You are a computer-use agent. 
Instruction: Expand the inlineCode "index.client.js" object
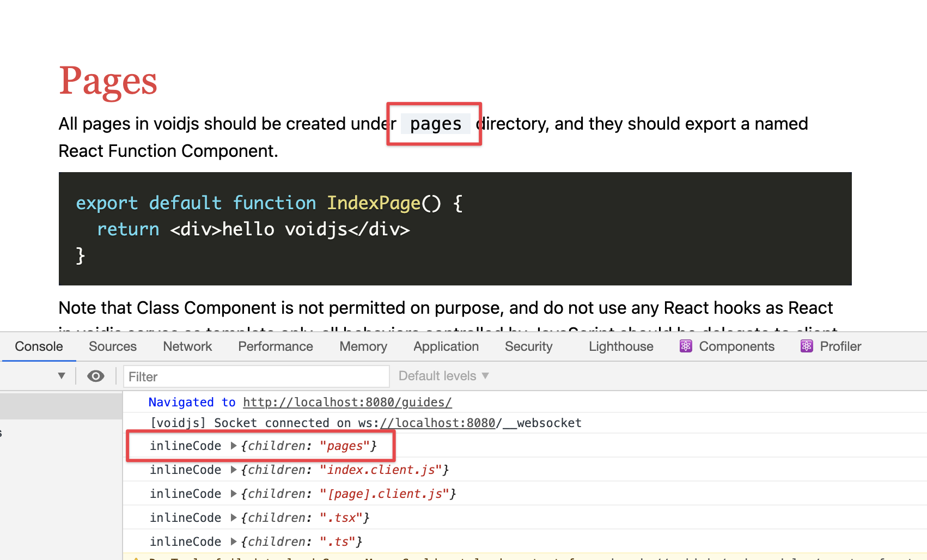[234, 470]
